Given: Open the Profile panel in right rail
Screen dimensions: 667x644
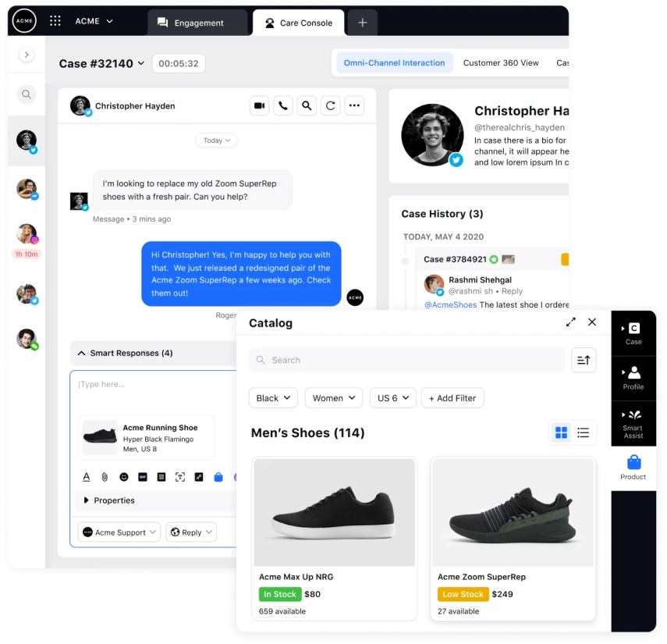Looking at the screenshot, I should coord(633,379).
